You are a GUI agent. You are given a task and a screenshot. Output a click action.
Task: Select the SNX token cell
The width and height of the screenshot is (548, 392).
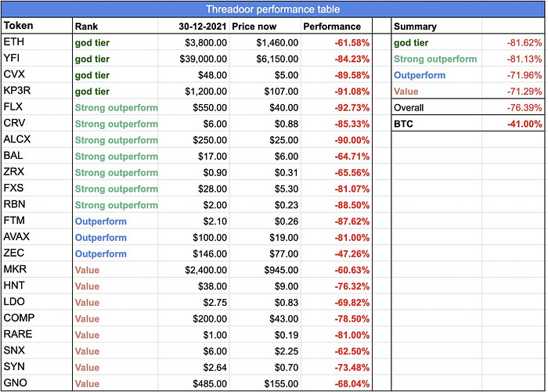37,351
